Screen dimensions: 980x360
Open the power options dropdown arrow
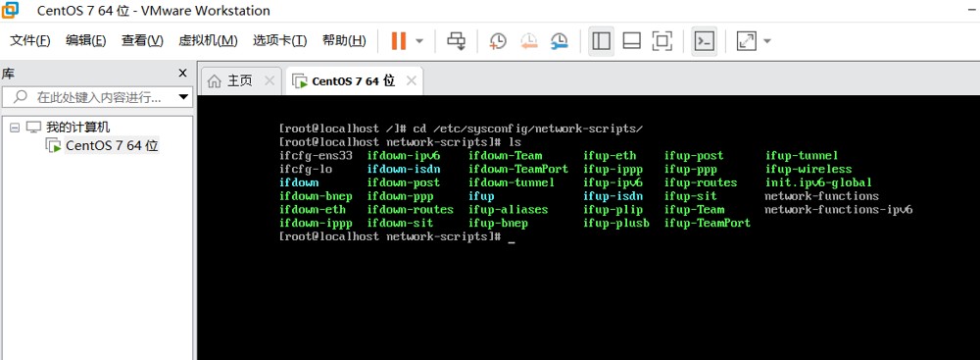click(419, 41)
